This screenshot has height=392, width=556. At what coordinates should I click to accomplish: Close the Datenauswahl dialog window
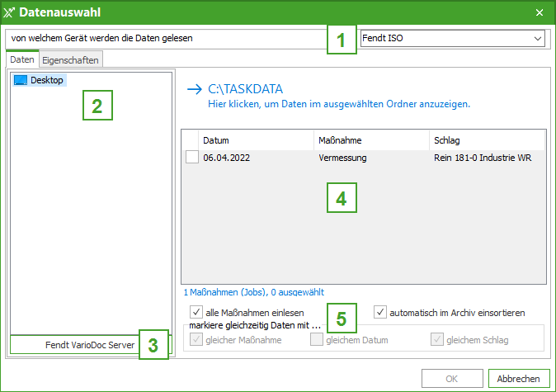coord(540,12)
